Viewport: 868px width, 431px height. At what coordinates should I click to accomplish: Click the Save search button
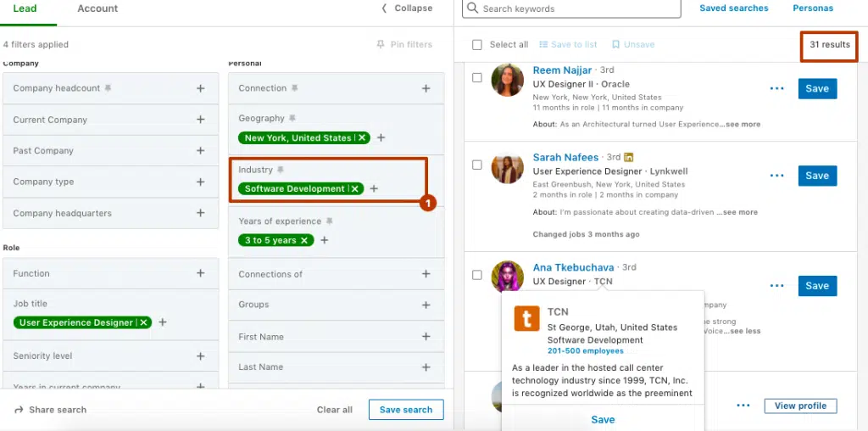pos(405,410)
